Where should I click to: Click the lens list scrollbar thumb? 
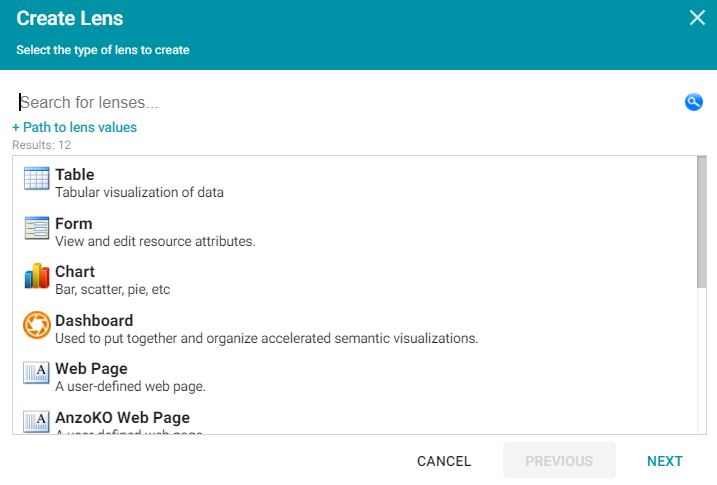click(x=701, y=222)
